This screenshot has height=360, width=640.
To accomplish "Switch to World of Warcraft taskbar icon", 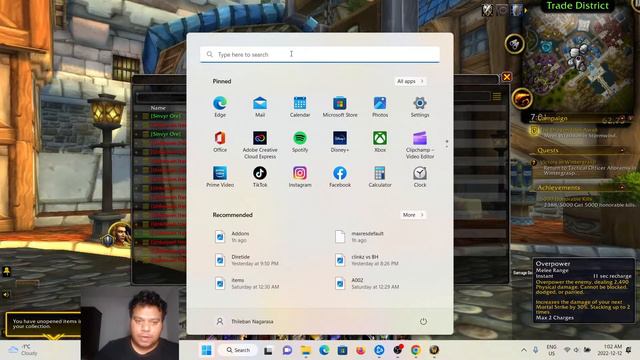I will pos(434,350).
